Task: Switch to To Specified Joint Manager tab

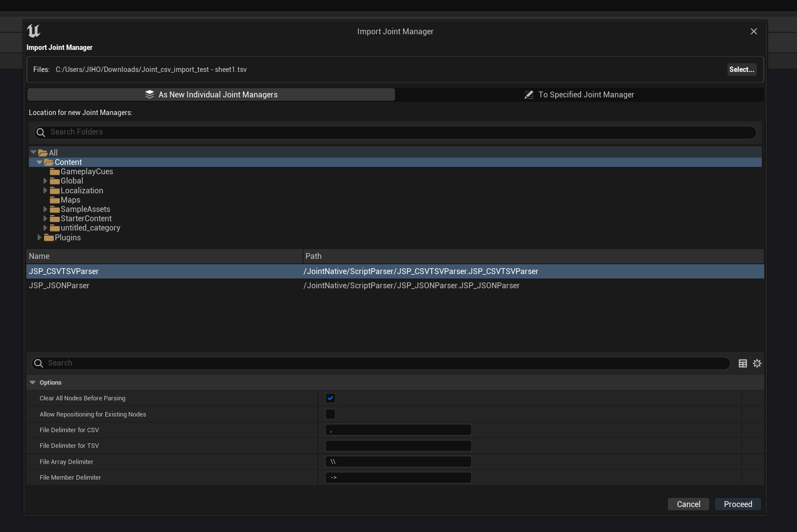Action: [x=579, y=94]
